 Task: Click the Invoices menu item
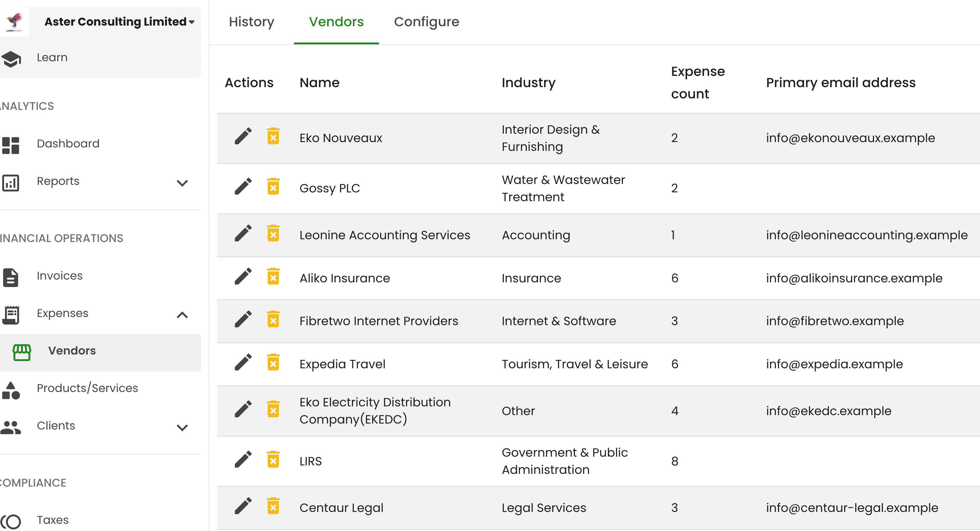pos(60,275)
